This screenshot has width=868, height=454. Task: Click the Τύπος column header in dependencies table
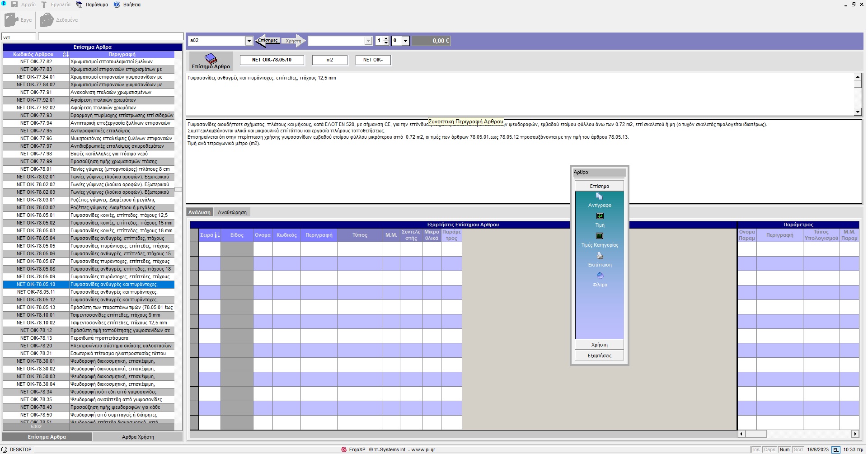tap(360, 235)
